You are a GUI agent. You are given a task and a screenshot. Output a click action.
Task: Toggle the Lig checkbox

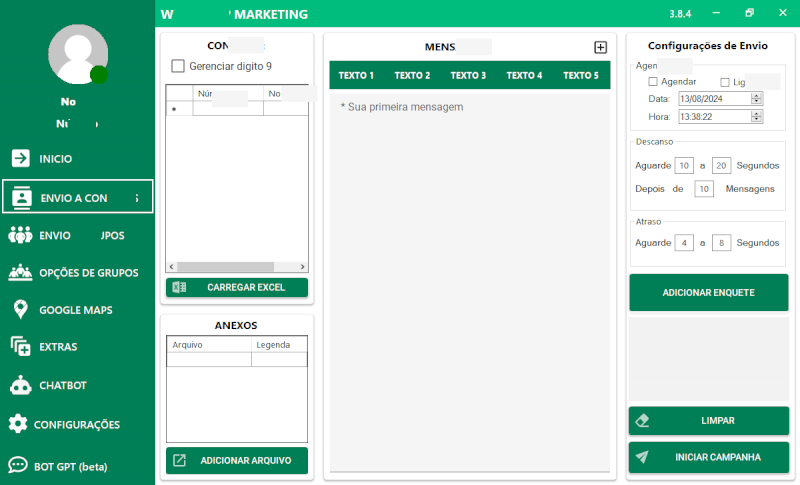click(724, 82)
